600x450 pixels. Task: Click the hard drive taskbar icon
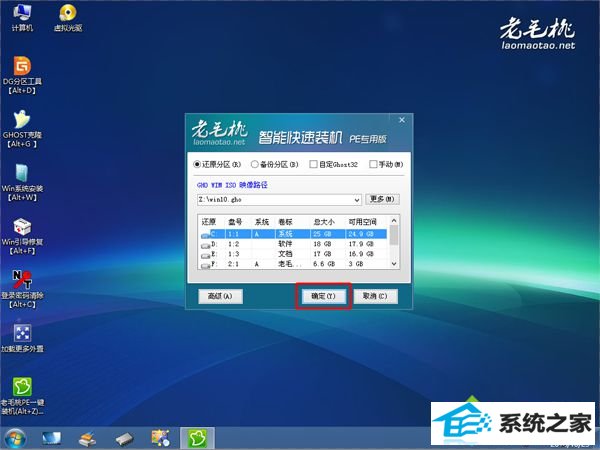pos(124,439)
